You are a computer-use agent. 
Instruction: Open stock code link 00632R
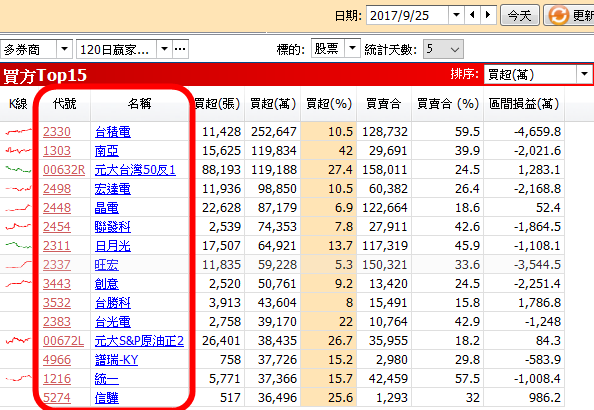pos(64,170)
